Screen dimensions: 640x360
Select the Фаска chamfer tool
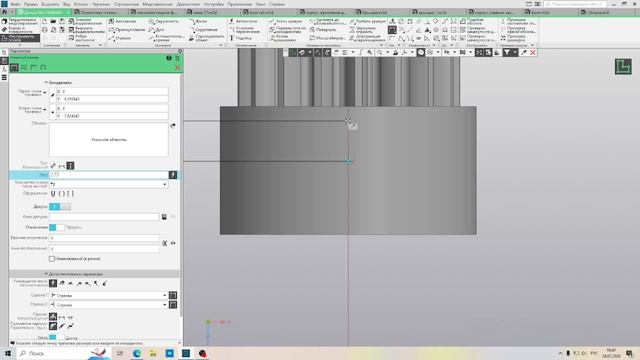coord(198,21)
